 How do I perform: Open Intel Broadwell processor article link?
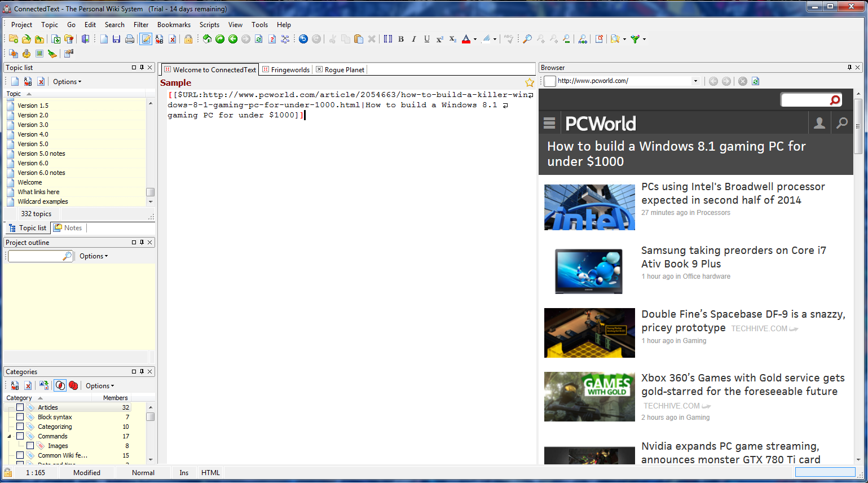(733, 194)
